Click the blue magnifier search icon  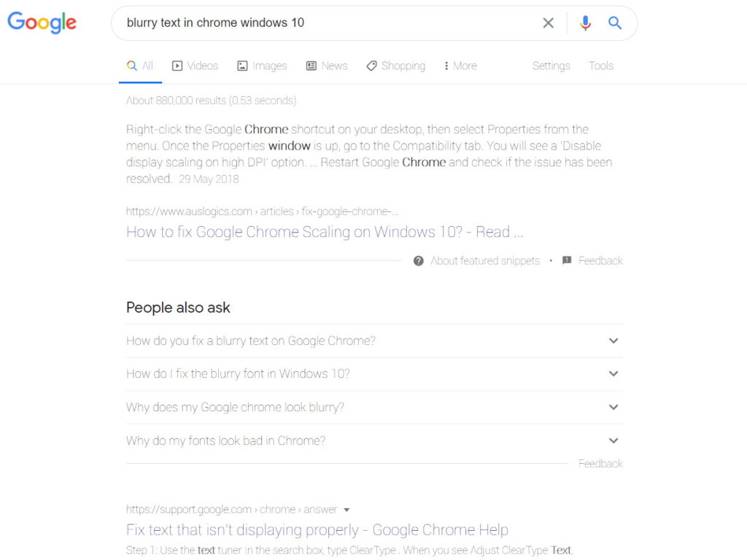(x=615, y=23)
